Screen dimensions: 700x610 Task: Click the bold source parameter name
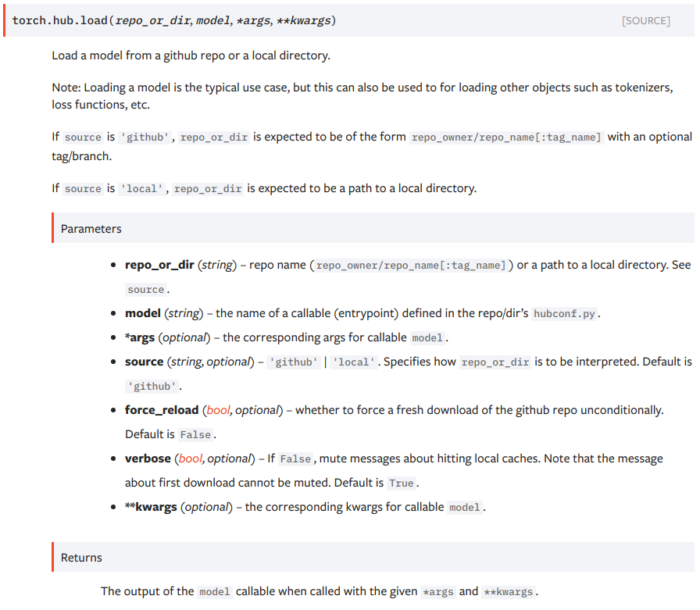[145, 362]
